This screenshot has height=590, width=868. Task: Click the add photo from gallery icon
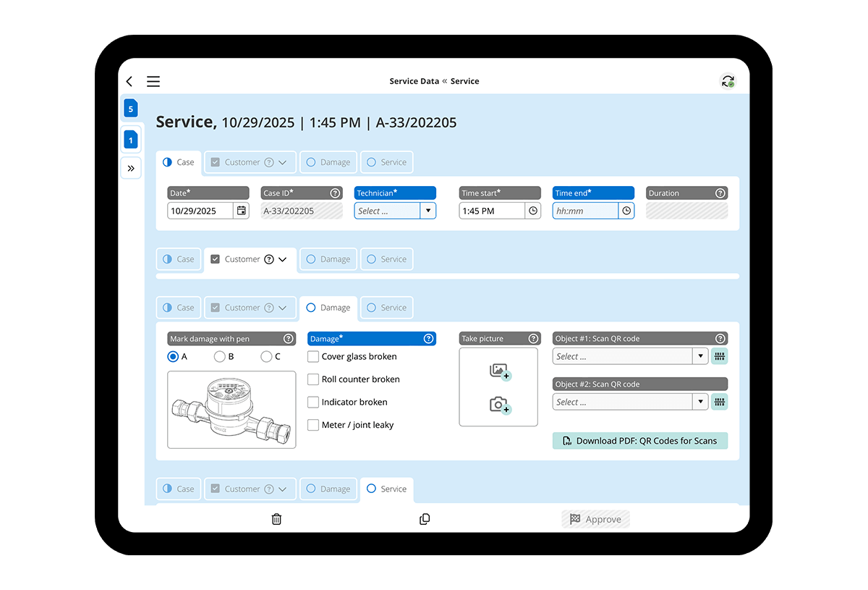pos(498,370)
